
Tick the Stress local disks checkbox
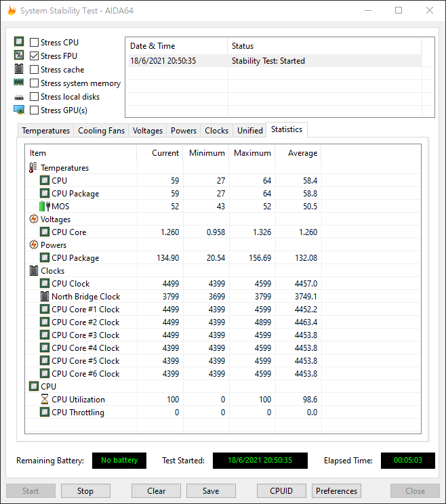click(34, 96)
